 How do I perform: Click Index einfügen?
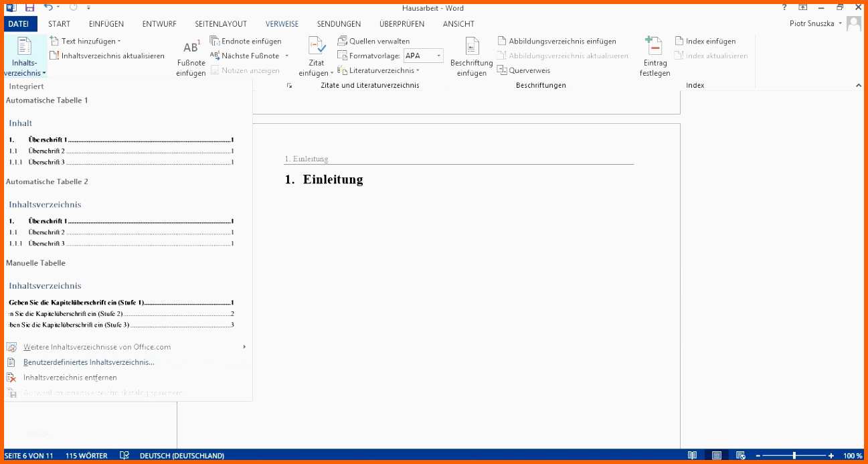point(710,41)
